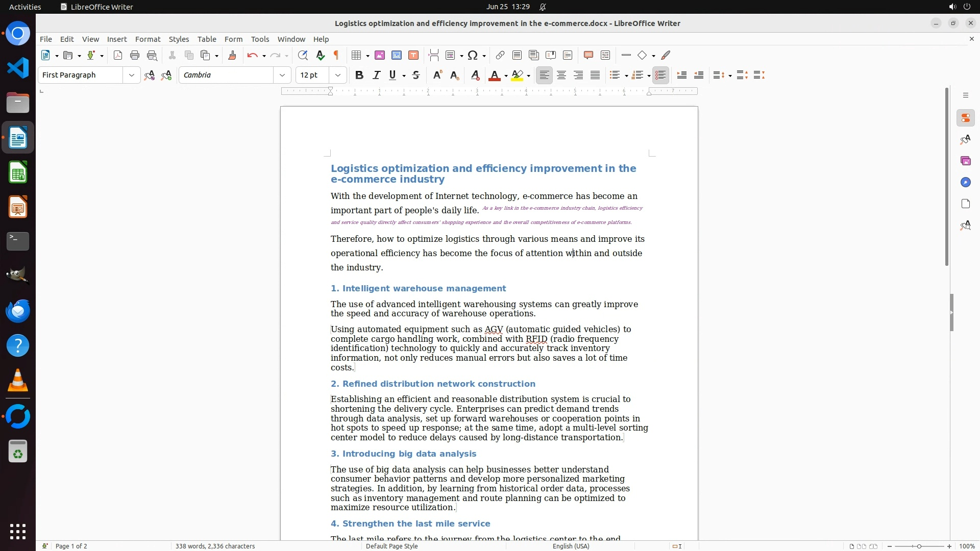This screenshot has width=980, height=551.
Task: Click the Export as PDF icon
Action: pyautogui.click(x=118, y=55)
